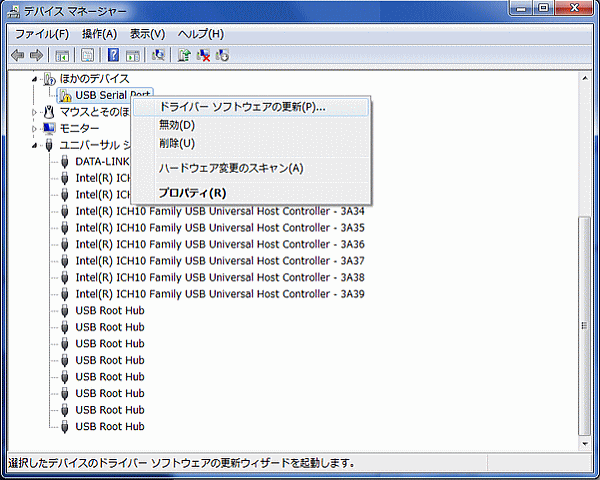Click the scrollbar up arrow

[x=585, y=78]
